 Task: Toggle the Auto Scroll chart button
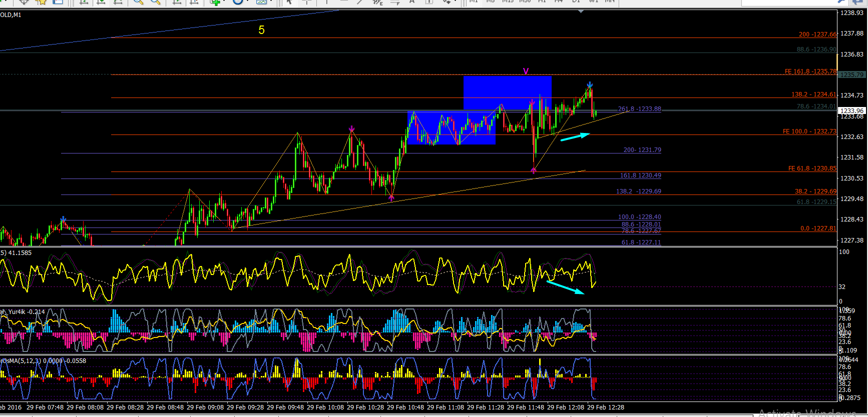click(x=177, y=2)
